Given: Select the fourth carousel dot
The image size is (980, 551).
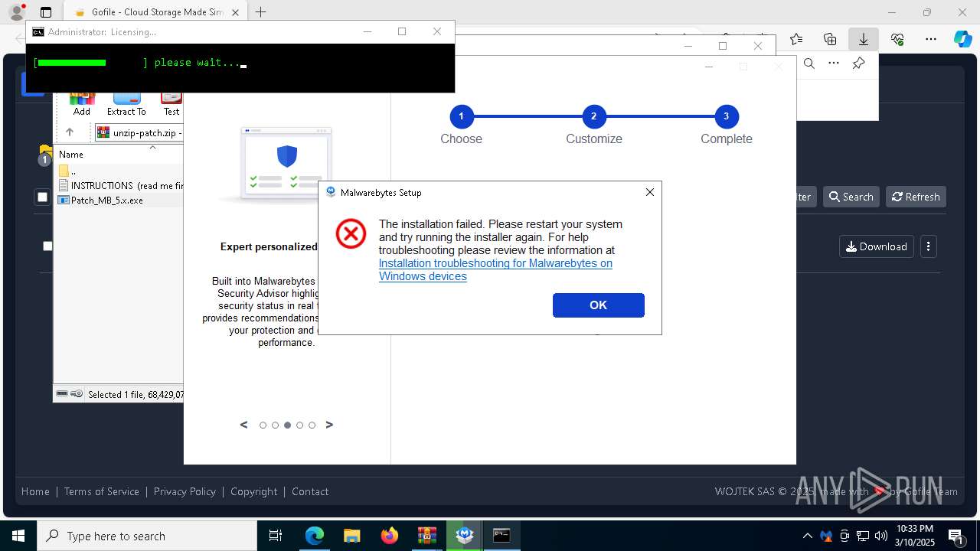Looking at the screenshot, I should [299, 425].
